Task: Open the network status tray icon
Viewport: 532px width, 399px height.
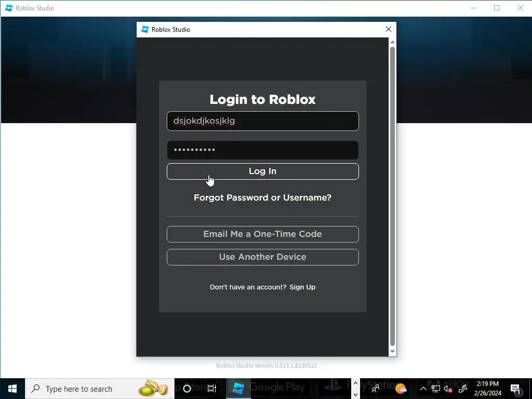Action: click(x=436, y=389)
